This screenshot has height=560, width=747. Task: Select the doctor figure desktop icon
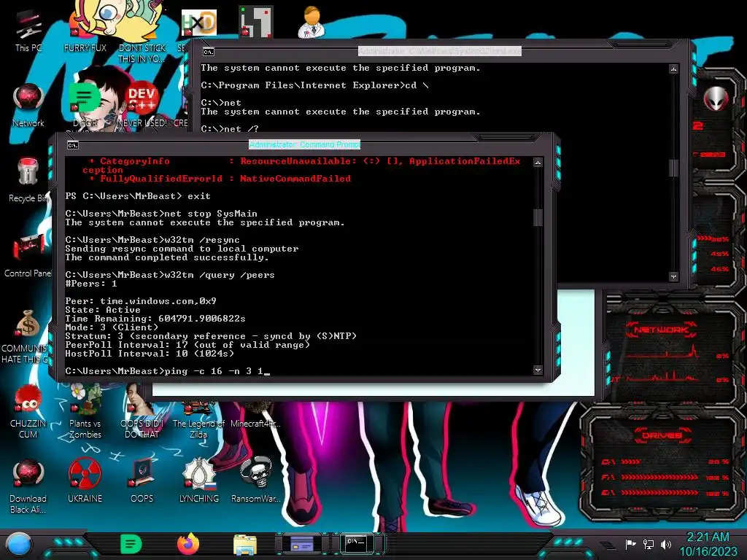(311, 22)
